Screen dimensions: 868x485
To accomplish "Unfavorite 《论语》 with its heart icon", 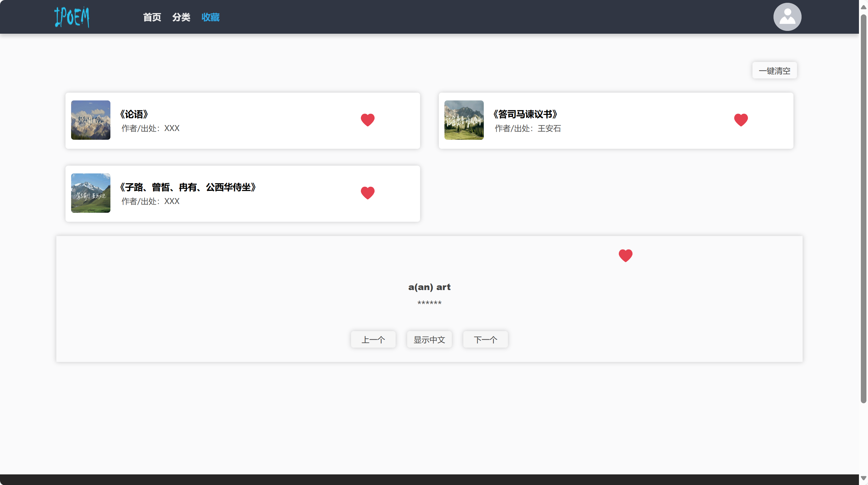I will click(x=367, y=120).
